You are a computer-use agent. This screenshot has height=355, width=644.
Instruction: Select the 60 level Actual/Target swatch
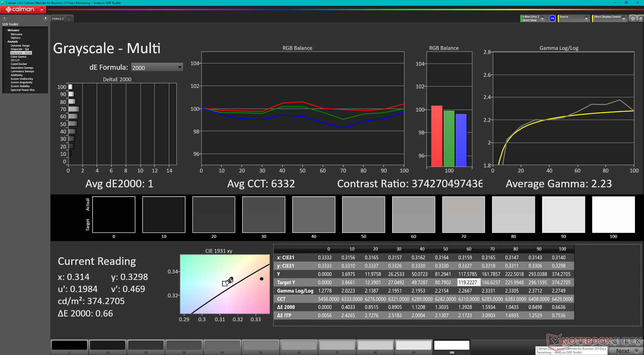coord(414,214)
